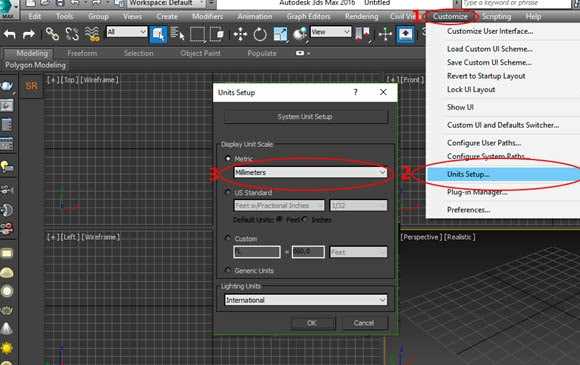Select the US Standard radio button
Image resolution: width=580 pixels, height=365 pixels.
click(228, 192)
